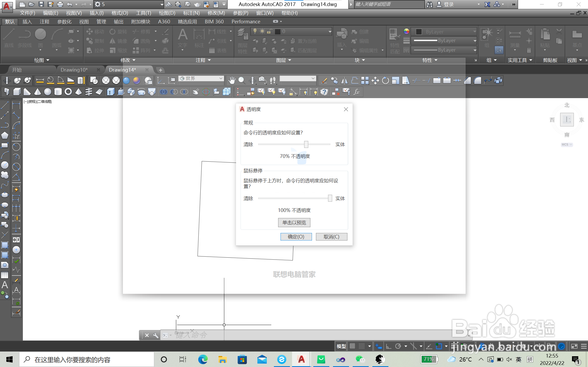Toggle object snap in the status bar

[439, 346]
